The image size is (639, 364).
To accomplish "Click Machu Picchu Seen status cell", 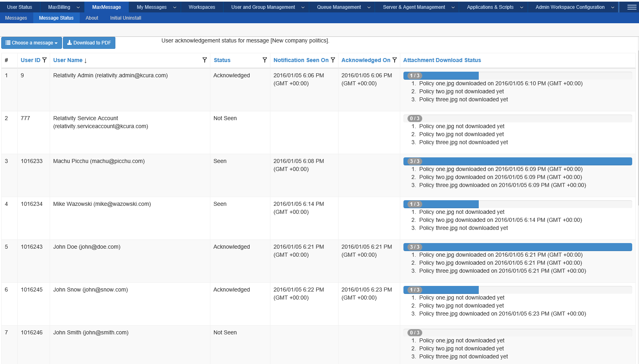I will point(240,175).
